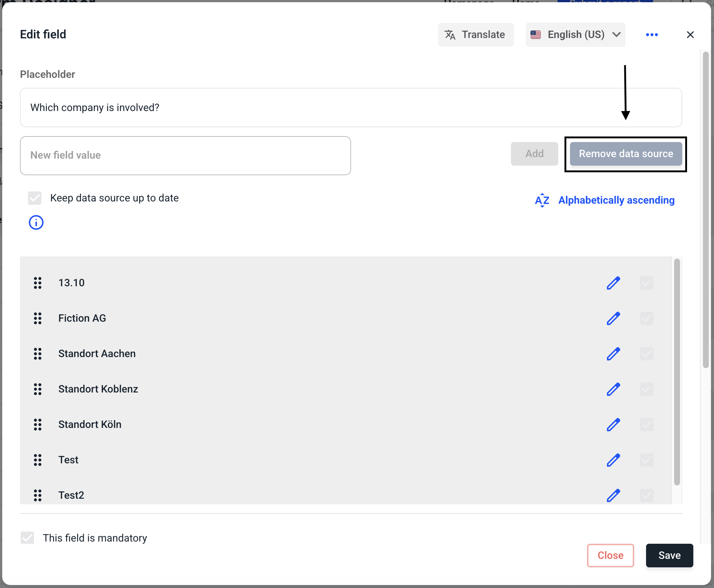Click pencil icon for Standort Aachen
The width and height of the screenshot is (714, 588).
(613, 354)
